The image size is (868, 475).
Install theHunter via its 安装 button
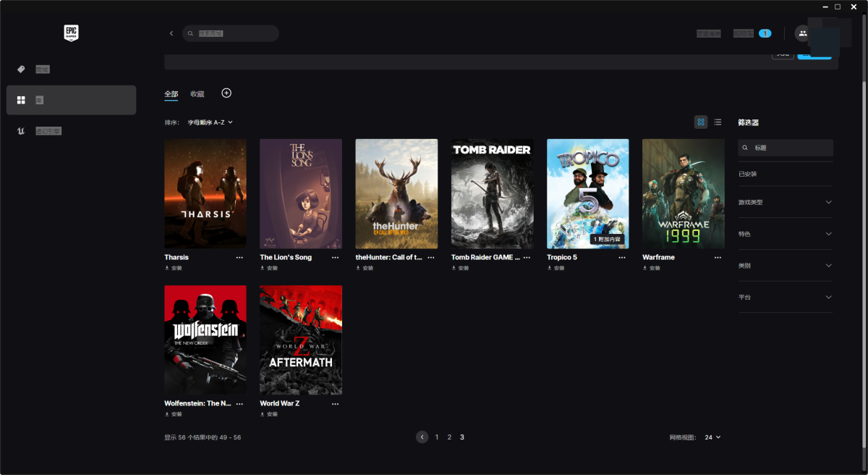click(365, 268)
